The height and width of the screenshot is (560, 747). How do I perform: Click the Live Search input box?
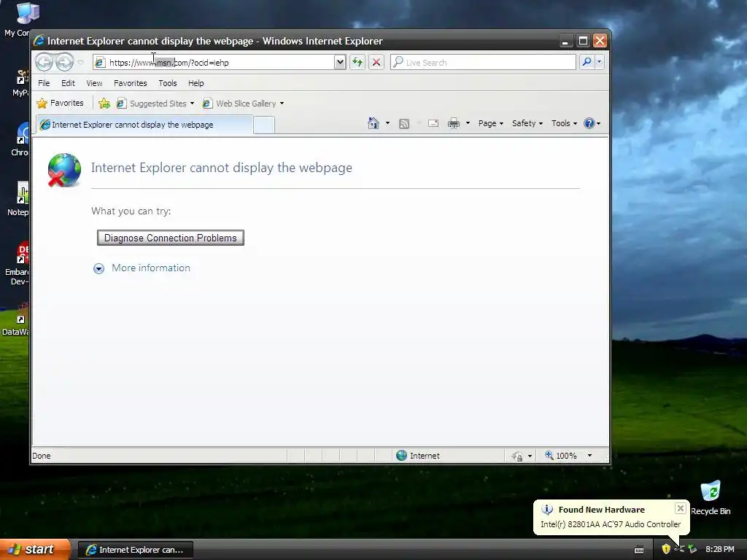tap(483, 63)
